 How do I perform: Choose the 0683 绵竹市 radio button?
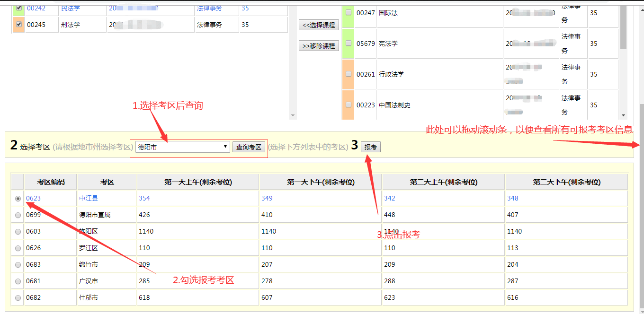tap(18, 265)
